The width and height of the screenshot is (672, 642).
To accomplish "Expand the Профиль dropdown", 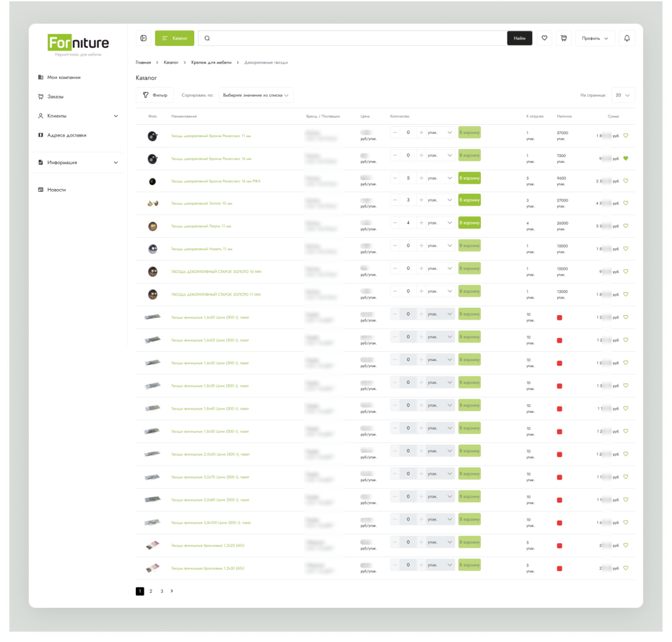I will (595, 38).
